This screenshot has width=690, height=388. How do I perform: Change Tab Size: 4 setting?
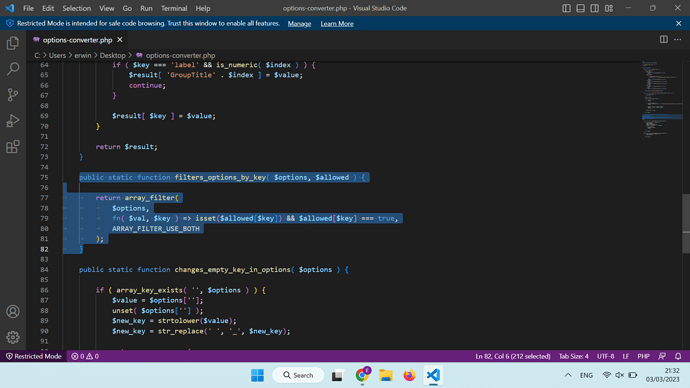tap(573, 356)
